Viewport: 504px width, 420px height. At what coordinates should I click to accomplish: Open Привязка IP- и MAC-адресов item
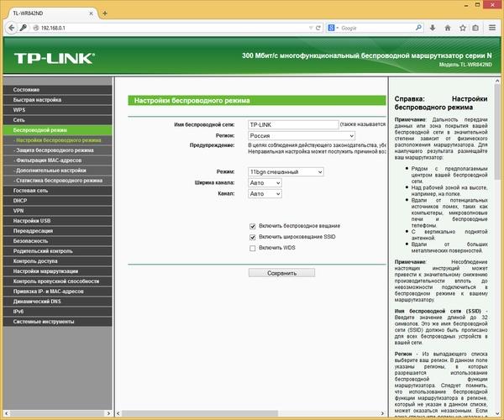coord(58,291)
